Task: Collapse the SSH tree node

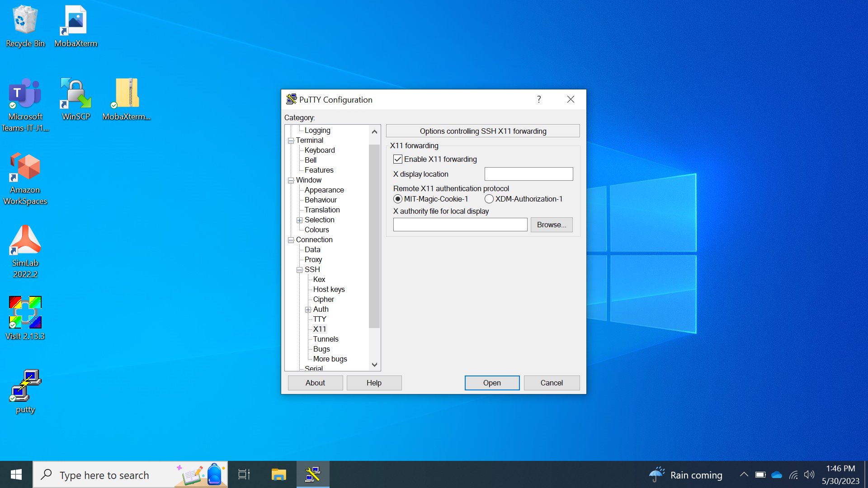Action: point(299,270)
